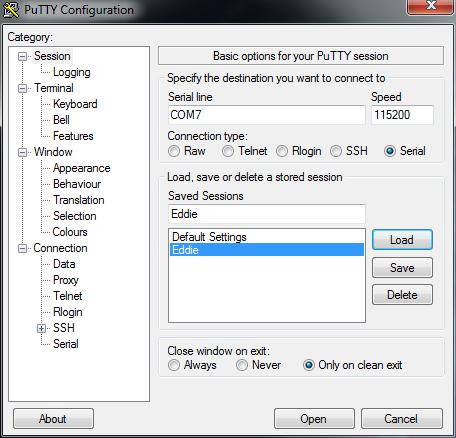456x438 pixels.
Task: Open the Colours category
Action: (x=70, y=232)
